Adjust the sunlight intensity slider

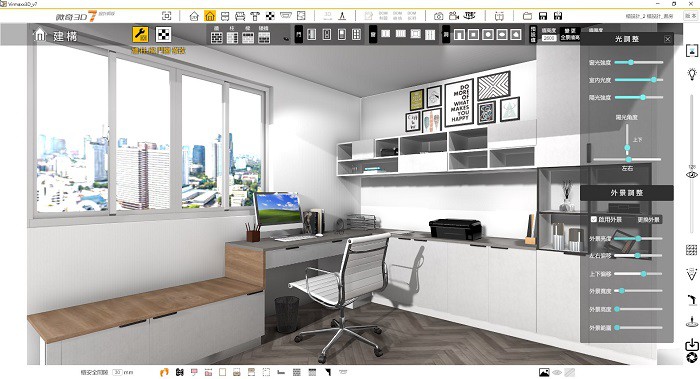(x=638, y=97)
